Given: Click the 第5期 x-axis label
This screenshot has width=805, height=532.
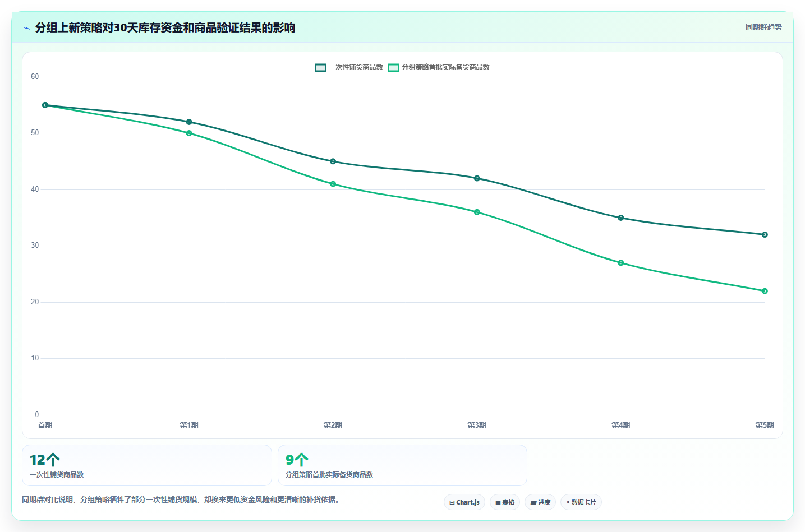Looking at the screenshot, I should point(765,425).
